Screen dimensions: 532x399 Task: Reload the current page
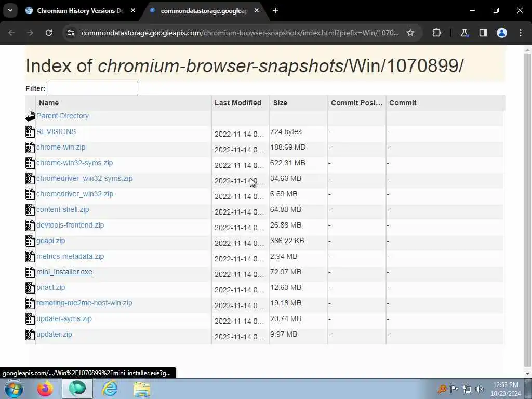(x=49, y=33)
